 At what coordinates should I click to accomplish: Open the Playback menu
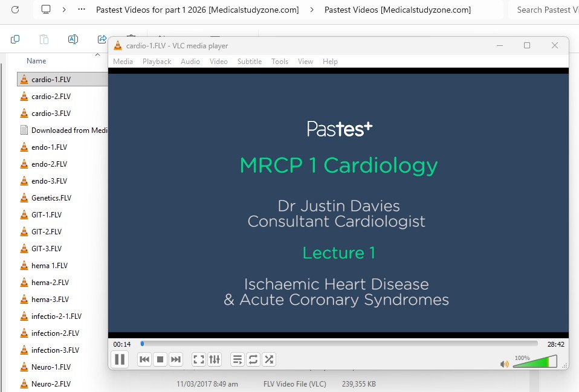[157, 61]
